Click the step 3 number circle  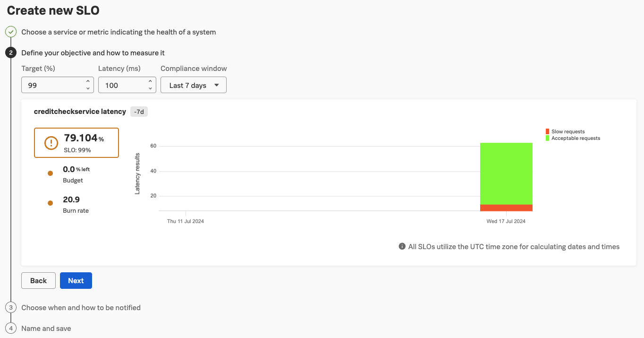point(11,307)
